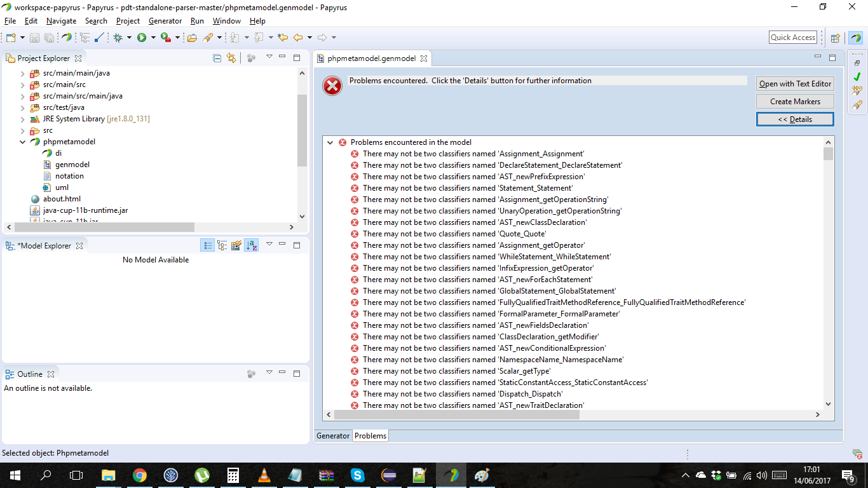Click the flashlight Search toolbar icon
868x488 pixels.
coord(208,37)
